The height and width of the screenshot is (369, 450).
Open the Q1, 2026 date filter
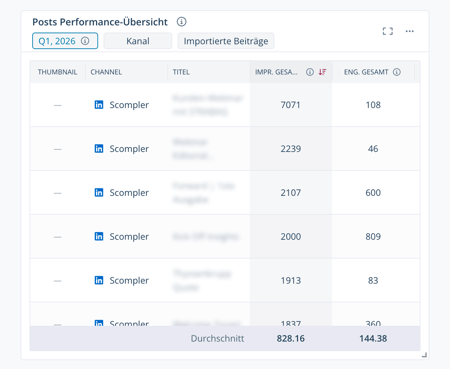point(65,41)
